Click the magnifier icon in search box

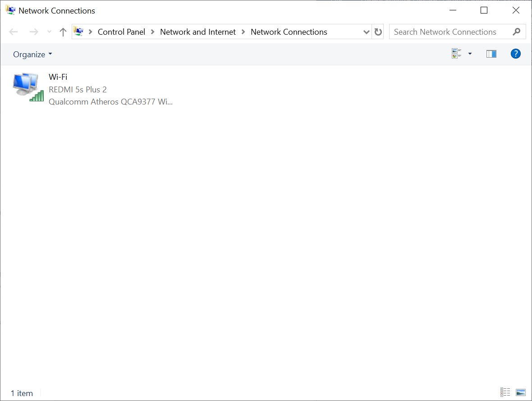(x=517, y=32)
